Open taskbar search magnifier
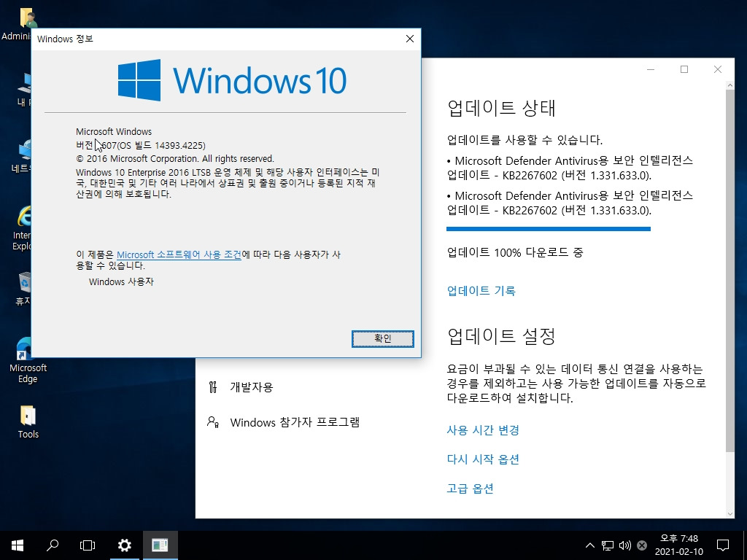This screenshot has width=747, height=560. 53,545
